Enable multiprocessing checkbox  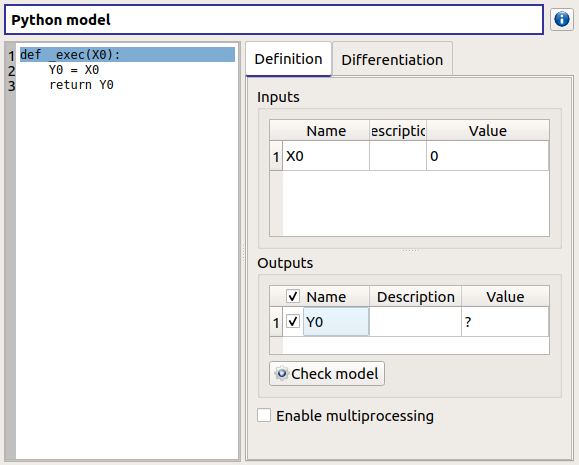pos(264,415)
